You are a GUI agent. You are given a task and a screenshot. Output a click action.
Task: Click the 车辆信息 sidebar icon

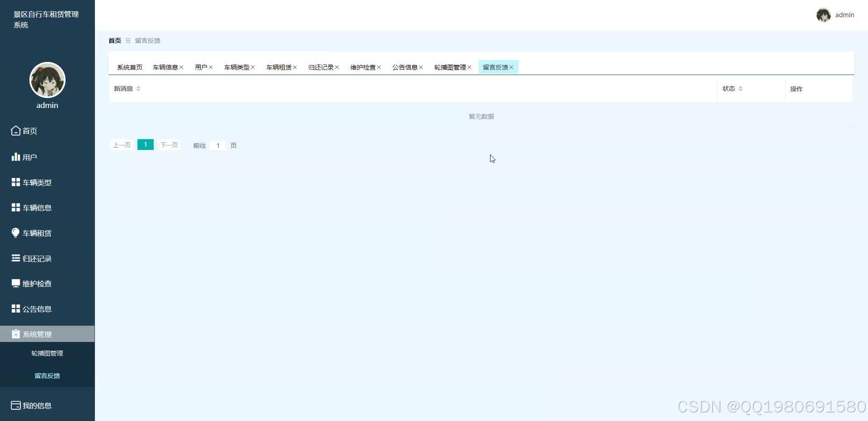coord(15,207)
